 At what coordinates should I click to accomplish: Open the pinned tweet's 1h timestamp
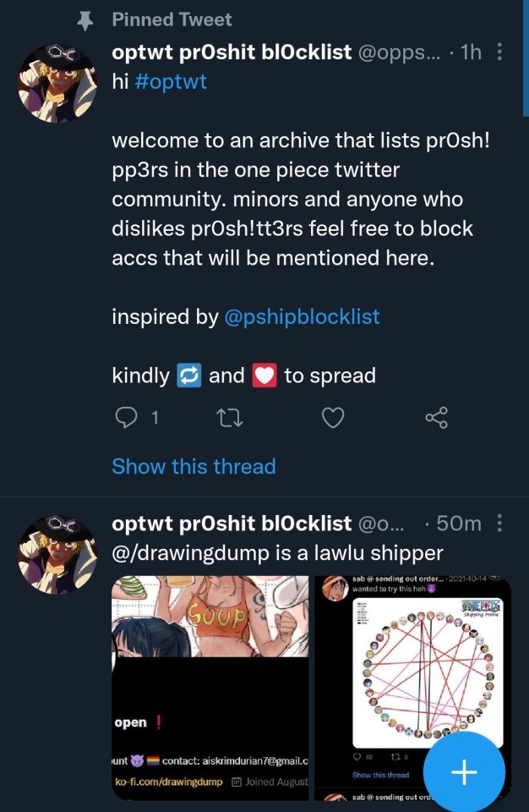pos(471,52)
